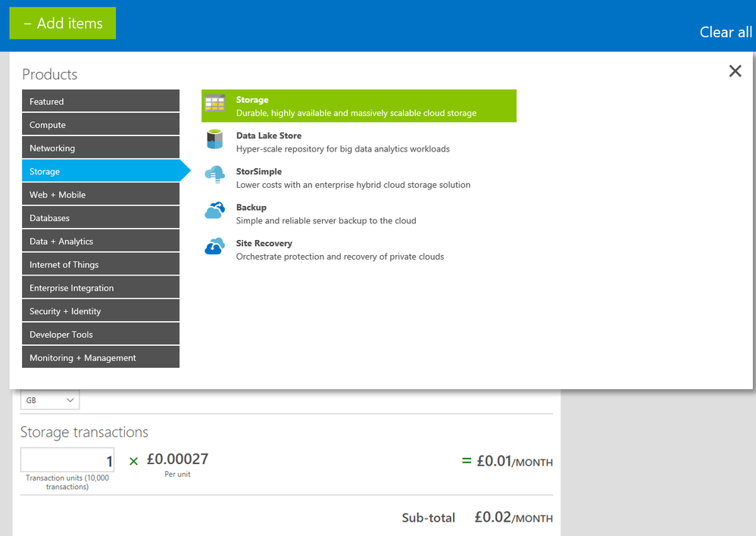The width and height of the screenshot is (756, 536).
Task: Select the Networking category
Action: tap(101, 148)
